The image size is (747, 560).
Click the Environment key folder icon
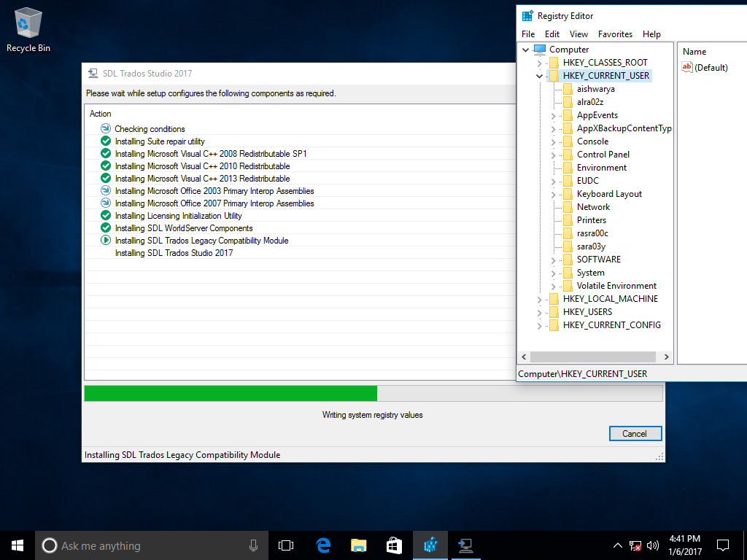568,168
